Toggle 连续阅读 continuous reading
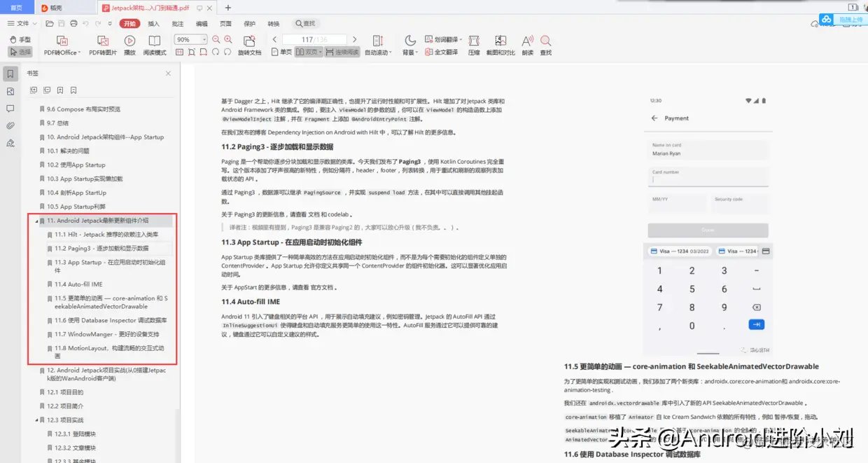Viewport: 868px width, 463px height. tap(342, 52)
